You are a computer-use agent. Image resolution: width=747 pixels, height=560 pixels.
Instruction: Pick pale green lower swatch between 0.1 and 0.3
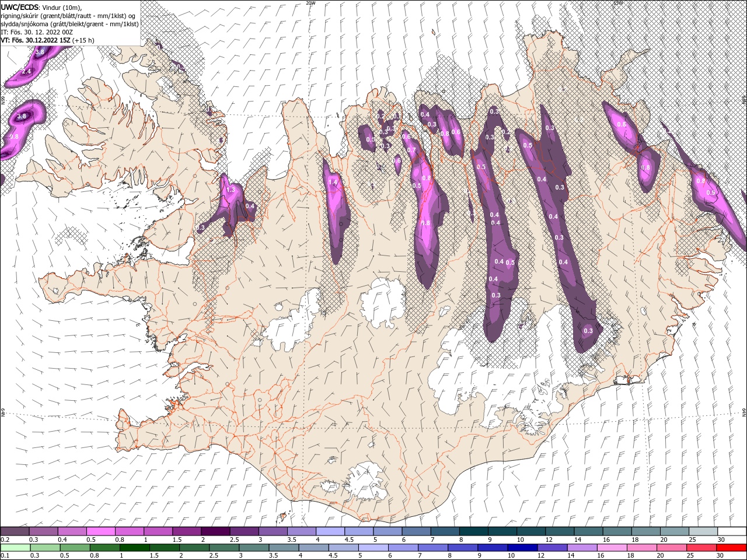point(15,548)
